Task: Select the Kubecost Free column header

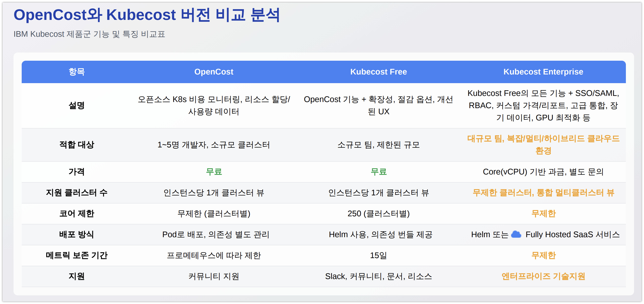Action: (x=378, y=72)
